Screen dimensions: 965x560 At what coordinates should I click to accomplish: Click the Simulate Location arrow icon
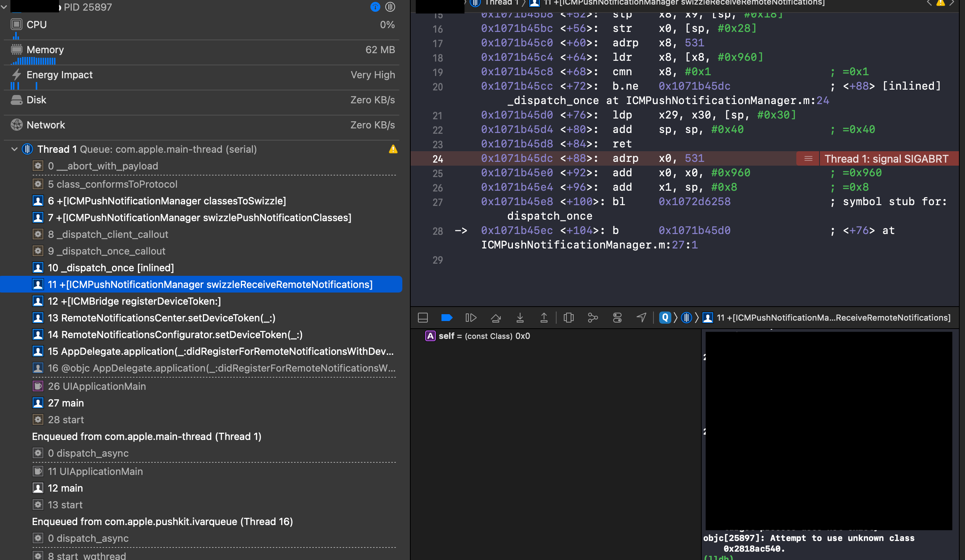[x=641, y=318]
